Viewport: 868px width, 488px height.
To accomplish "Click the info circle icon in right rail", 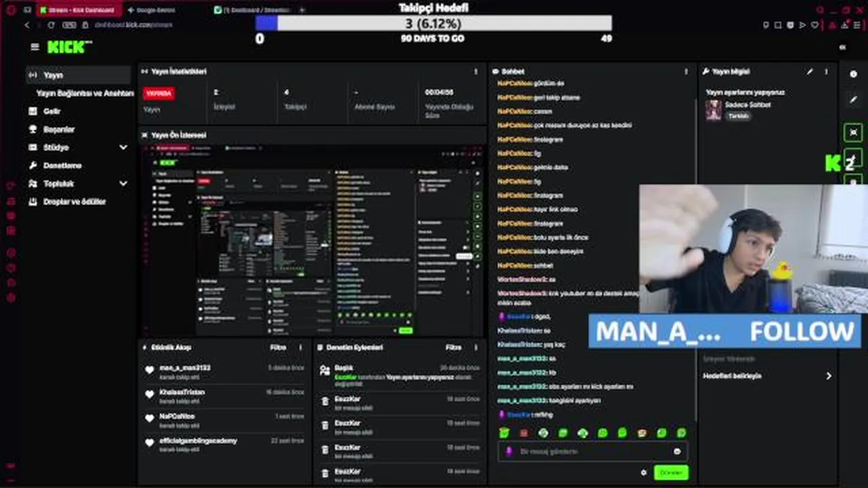I will (854, 75).
